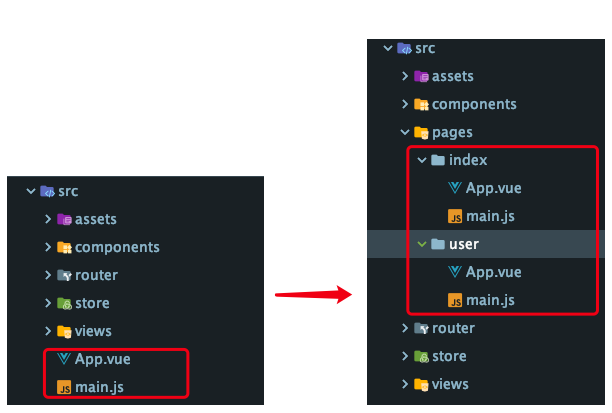The height and width of the screenshot is (413, 612).
Task: Select 'views' label in left tree
Action: (x=93, y=331)
